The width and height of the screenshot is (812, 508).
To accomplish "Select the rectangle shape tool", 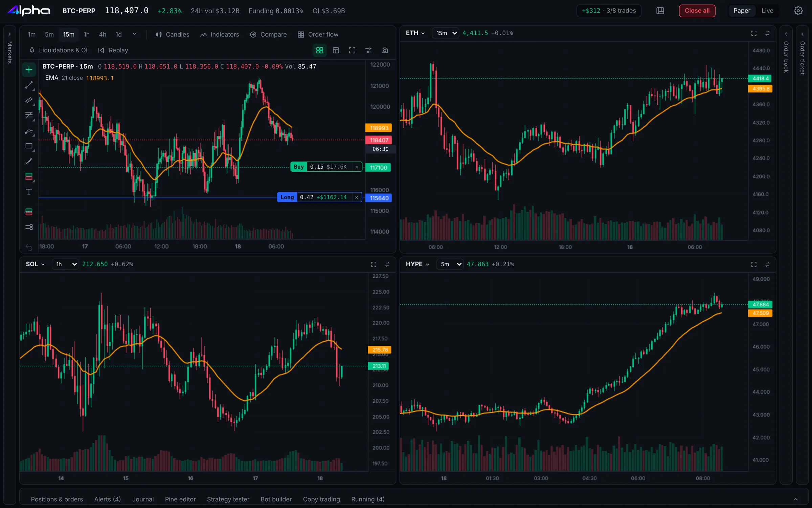I will tap(29, 146).
